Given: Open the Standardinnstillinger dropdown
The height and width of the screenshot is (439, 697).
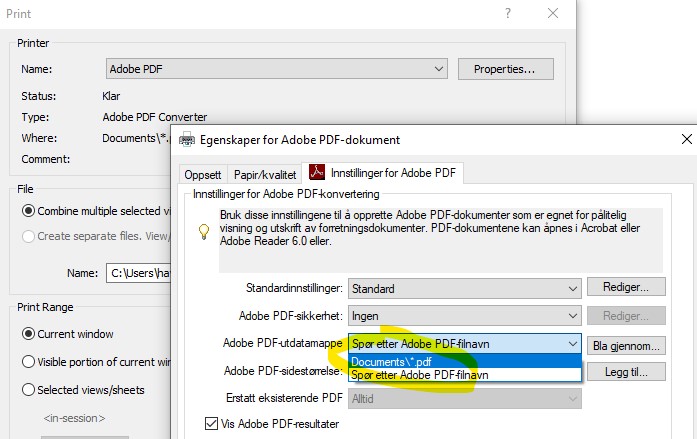Looking at the screenshot, I should [x=465, y=289].
